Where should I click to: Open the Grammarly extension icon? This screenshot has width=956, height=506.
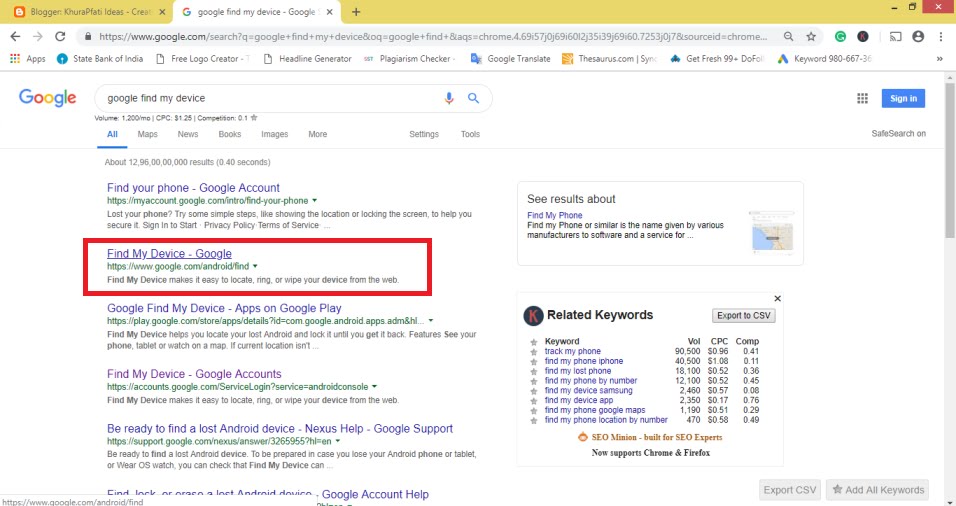point(840,37)
